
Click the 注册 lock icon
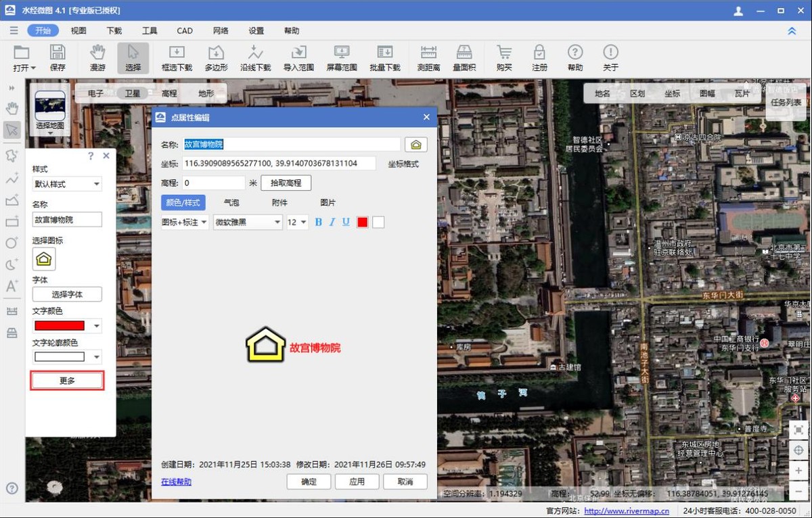[x=539, y=52]
